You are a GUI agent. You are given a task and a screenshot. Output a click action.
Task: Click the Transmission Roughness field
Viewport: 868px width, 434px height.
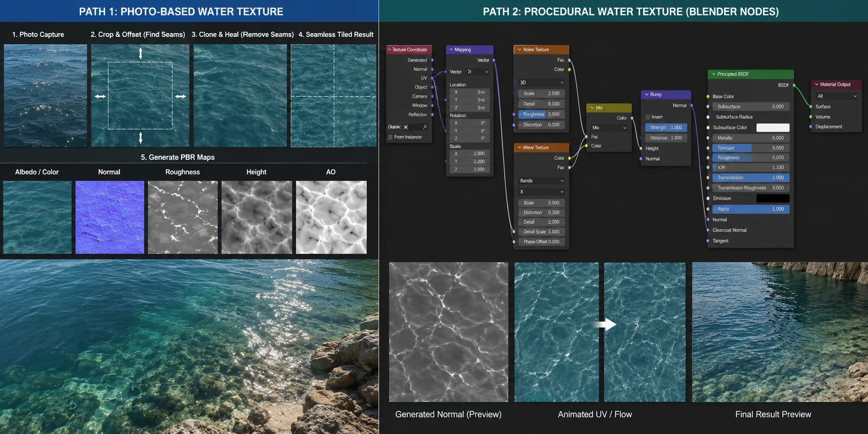[x=751, y=188]
